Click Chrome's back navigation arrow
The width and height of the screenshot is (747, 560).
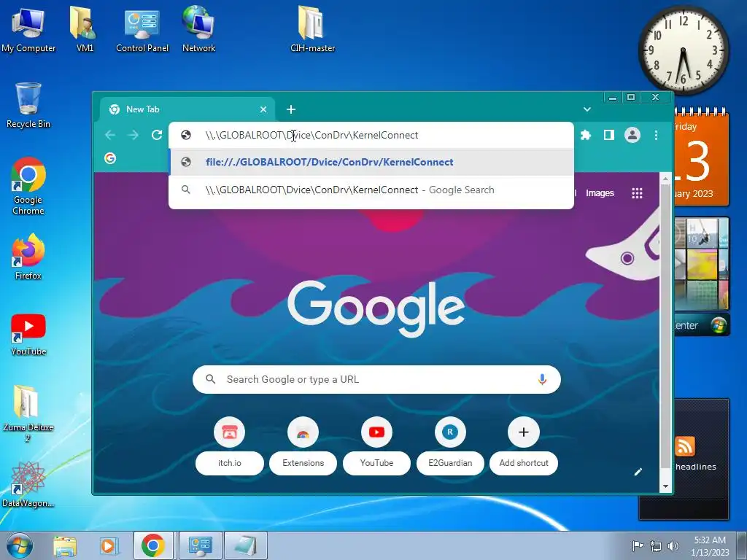[x=110, y=135]
